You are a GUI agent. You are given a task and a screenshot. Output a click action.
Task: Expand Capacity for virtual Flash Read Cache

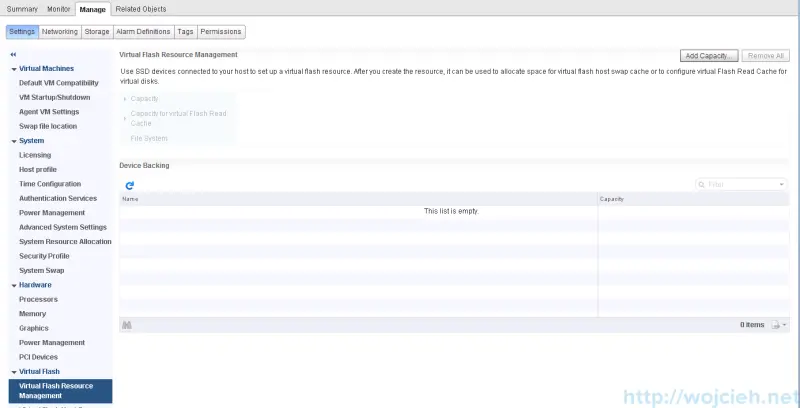125,118
